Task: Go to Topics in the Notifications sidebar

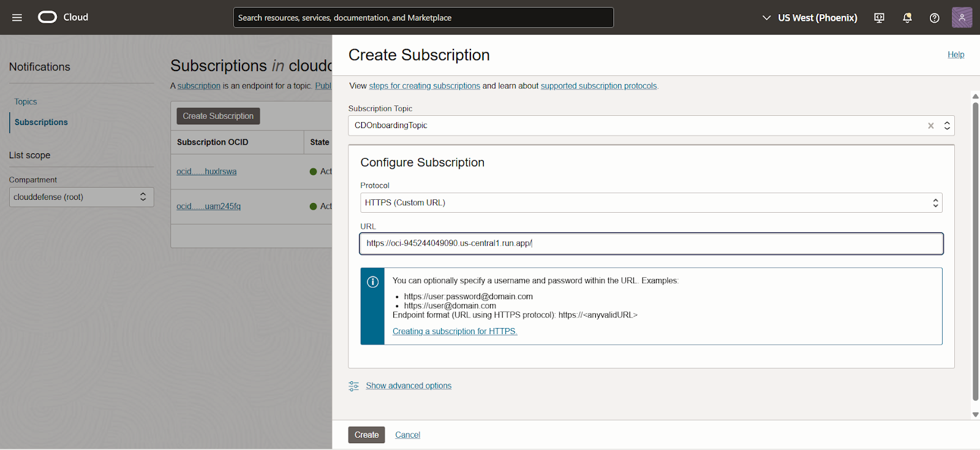Action: tap(26, 102)
